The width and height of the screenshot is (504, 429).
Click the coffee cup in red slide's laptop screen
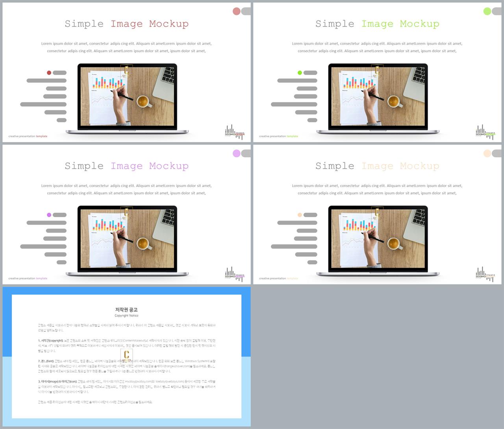(144, 102)
